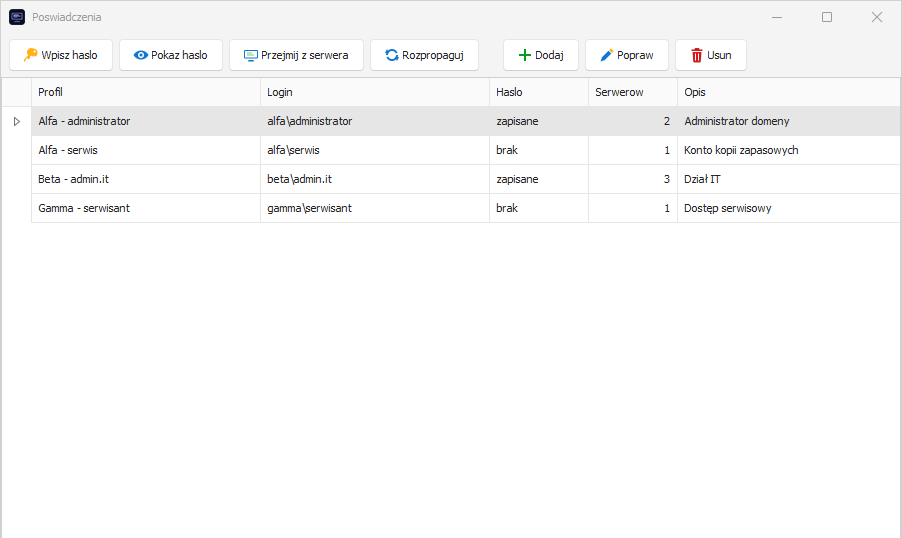The image size is (902, 538).
Task: Click the eye icon to Pokaz haslo
Action: click(x=140, y=55)
